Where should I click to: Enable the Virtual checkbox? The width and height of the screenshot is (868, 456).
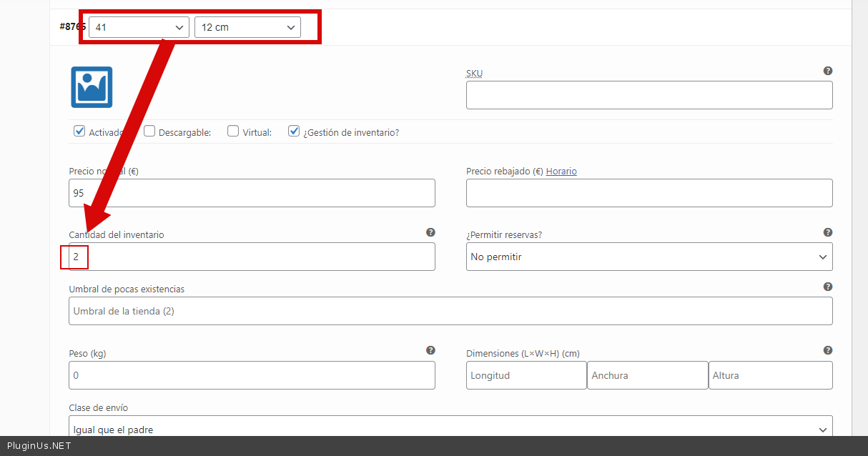coord(233,132)
